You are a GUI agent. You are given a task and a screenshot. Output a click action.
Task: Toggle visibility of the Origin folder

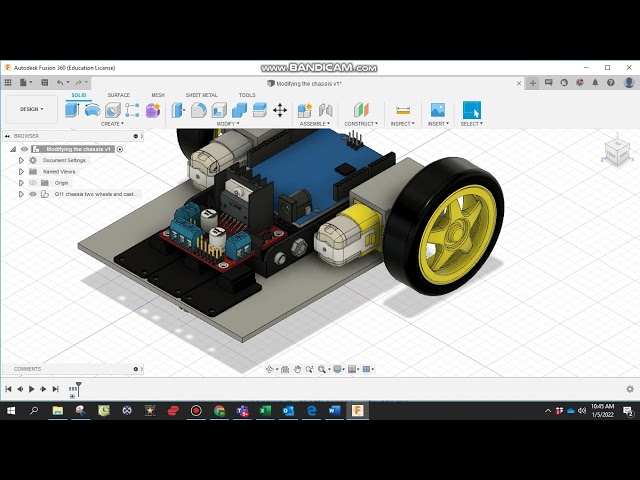tap(33, 183)
